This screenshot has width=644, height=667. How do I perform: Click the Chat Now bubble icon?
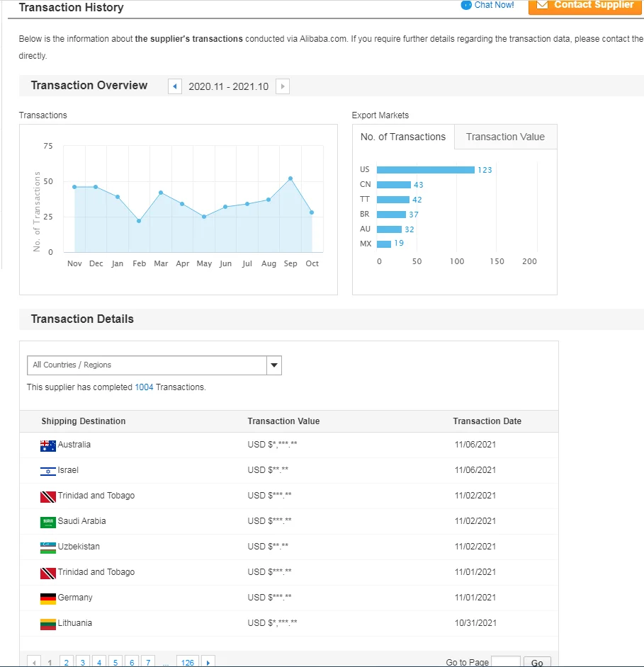(x=465, y=5)
